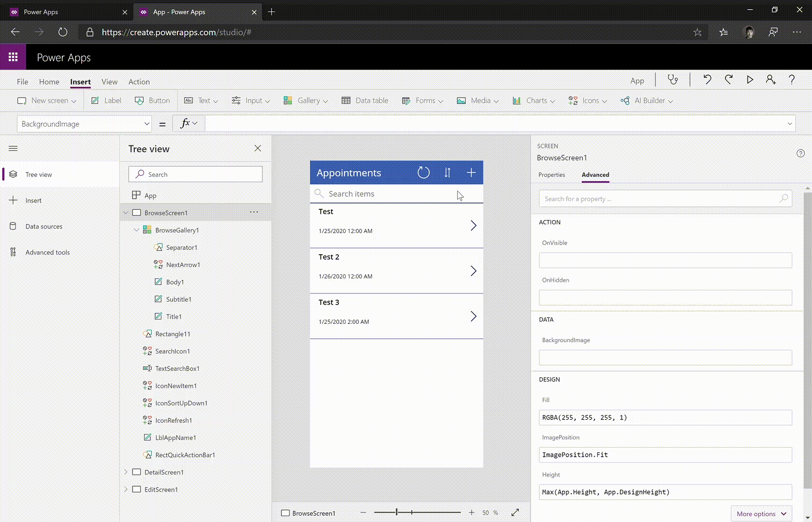Expand the EditScreen1 tree node
Viewport: 812px width, 522px height.
click(126, 490)
